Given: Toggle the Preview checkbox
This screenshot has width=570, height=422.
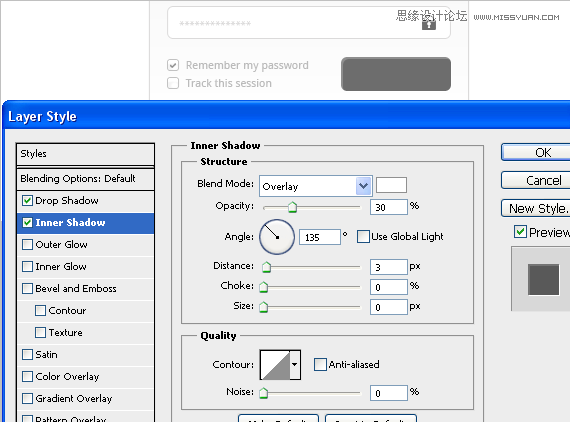Looking at the screenshot, I should coord(520,232).
